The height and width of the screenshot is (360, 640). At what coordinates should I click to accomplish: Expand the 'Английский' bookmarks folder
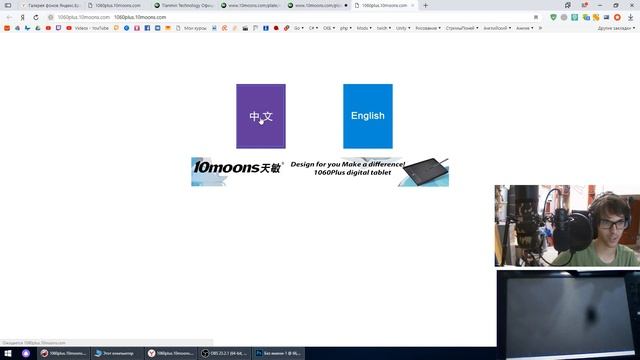click(497, 28)
